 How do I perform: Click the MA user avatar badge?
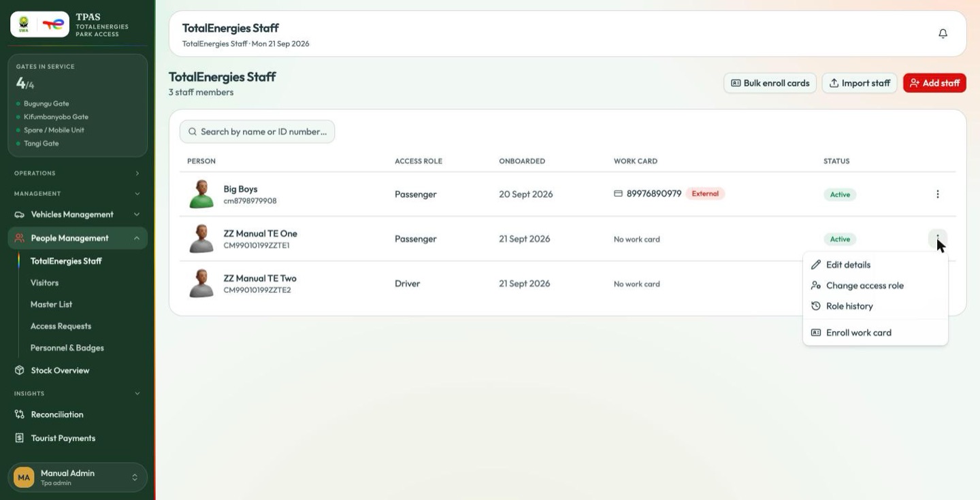click(x=24, y=478)
